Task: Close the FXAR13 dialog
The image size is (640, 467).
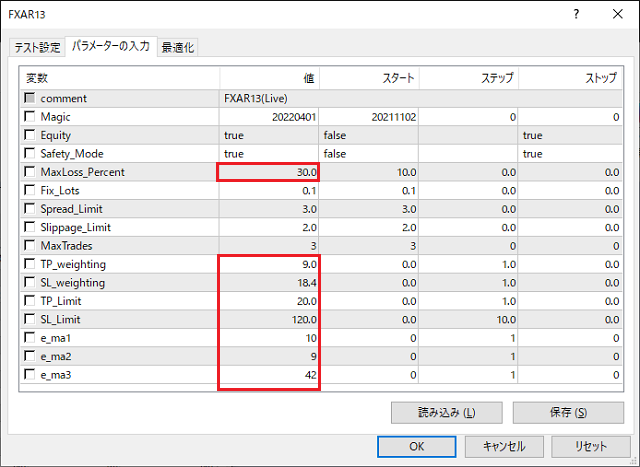Action: pyautogui.click(x=618, y=14)
